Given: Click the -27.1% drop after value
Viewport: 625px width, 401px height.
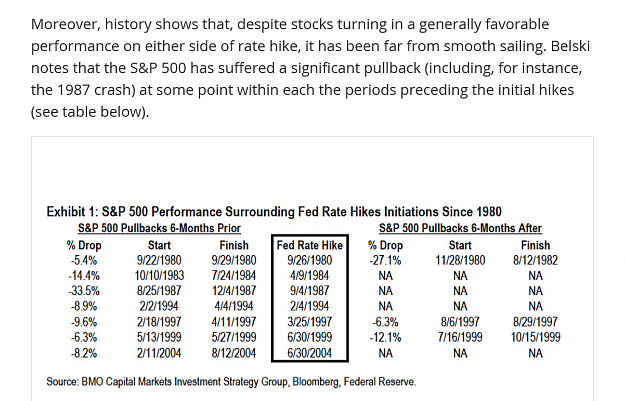Looking at the screenshot, I should point(385,260).
